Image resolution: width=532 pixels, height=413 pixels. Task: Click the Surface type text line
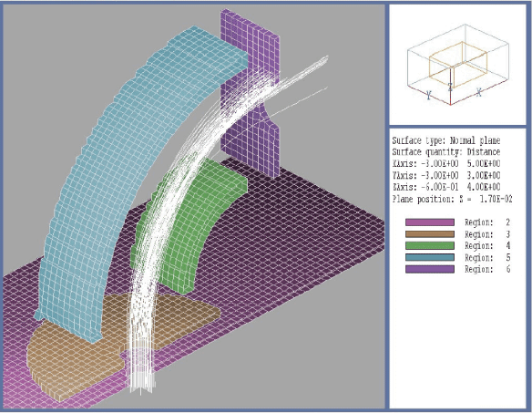click(445, 140)
